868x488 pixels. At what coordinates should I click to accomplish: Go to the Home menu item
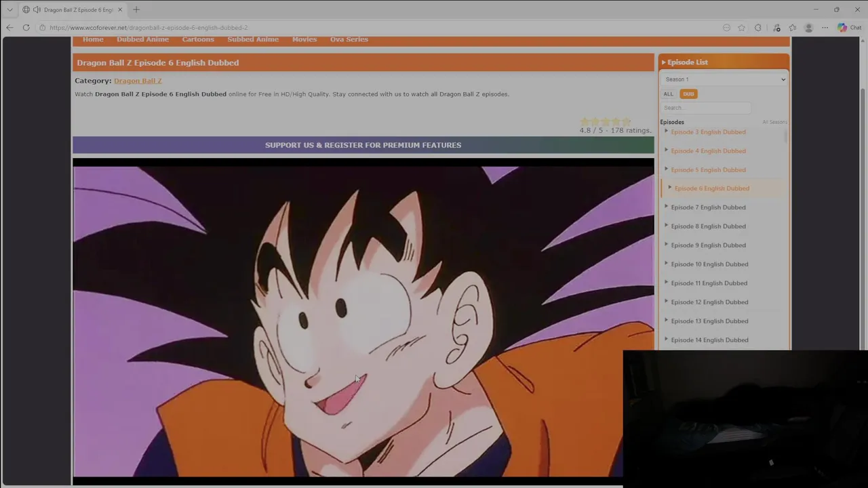[x=93, y=39]
